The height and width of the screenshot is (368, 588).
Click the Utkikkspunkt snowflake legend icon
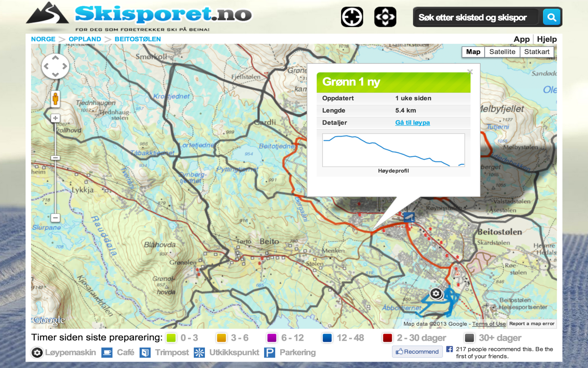(x=199, y=353)
